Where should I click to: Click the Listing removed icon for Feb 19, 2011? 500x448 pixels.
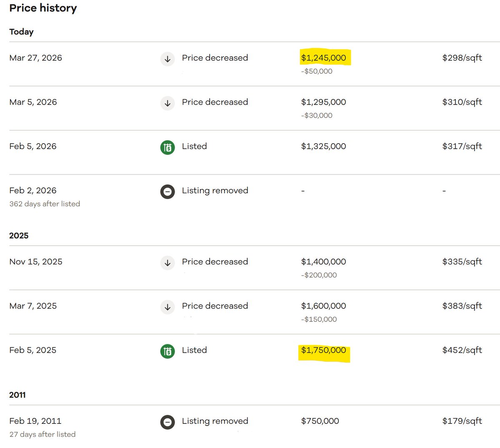pos(167,422)
